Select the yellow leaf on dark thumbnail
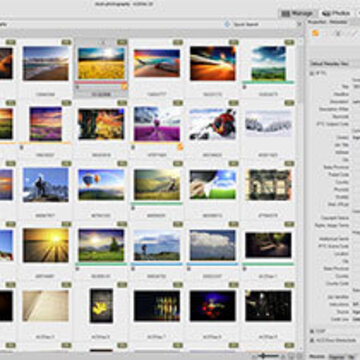Screen dimensions: 360x360 pos(101,306)
